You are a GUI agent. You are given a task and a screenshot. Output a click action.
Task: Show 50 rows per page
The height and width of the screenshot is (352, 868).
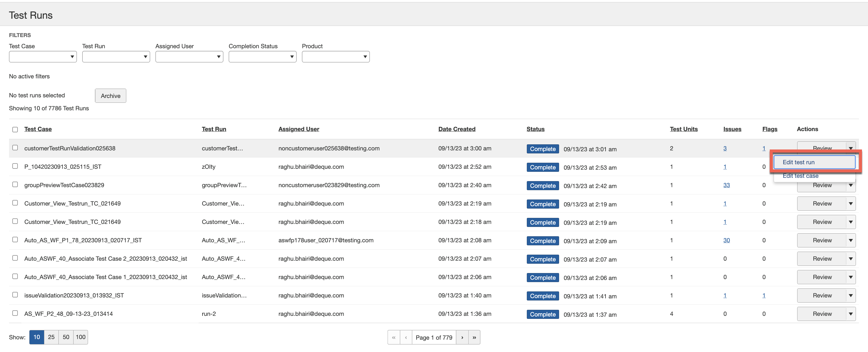66,337
